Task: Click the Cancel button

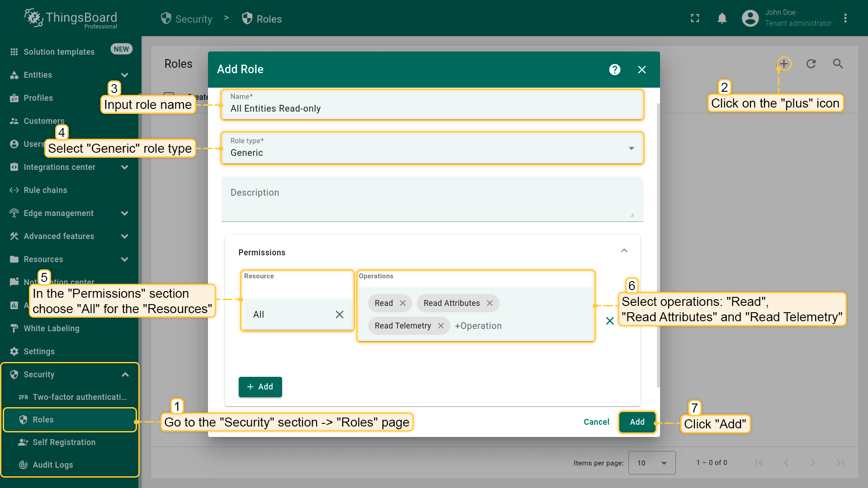Action: point(596,422)
